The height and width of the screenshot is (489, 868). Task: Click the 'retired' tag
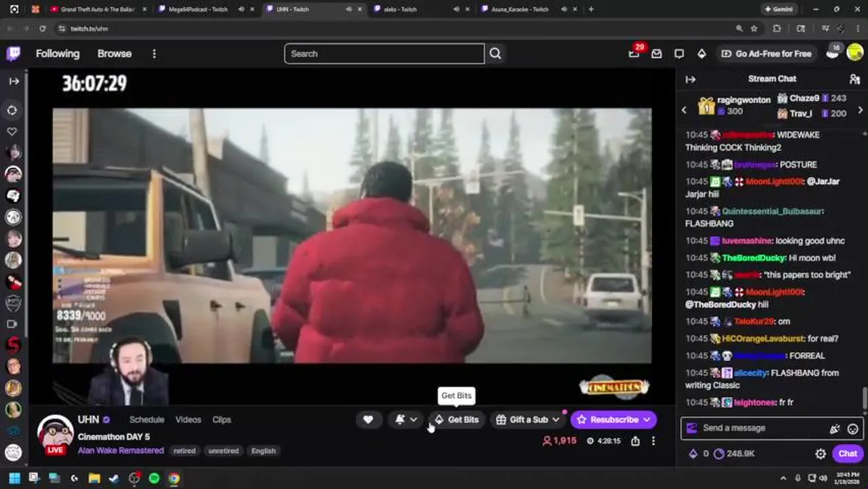(x=184, y=451)
